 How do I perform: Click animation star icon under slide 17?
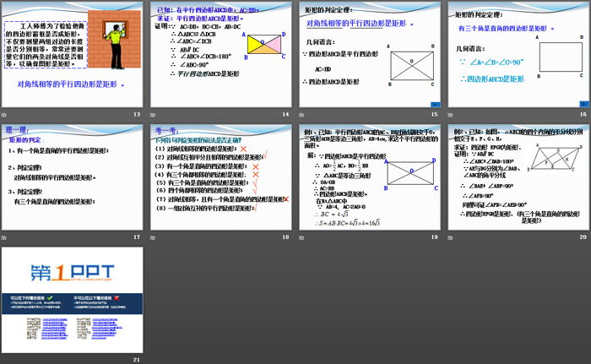click(4, 237)
